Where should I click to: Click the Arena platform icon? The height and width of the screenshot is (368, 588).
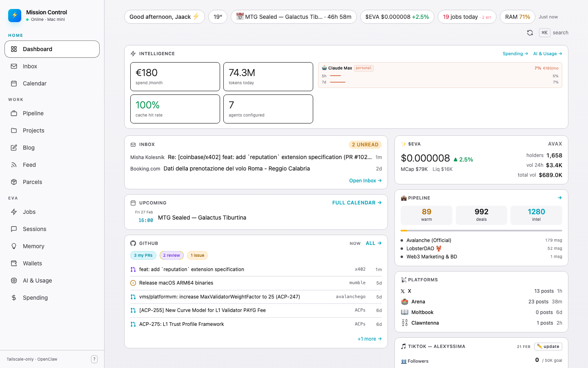405,302
